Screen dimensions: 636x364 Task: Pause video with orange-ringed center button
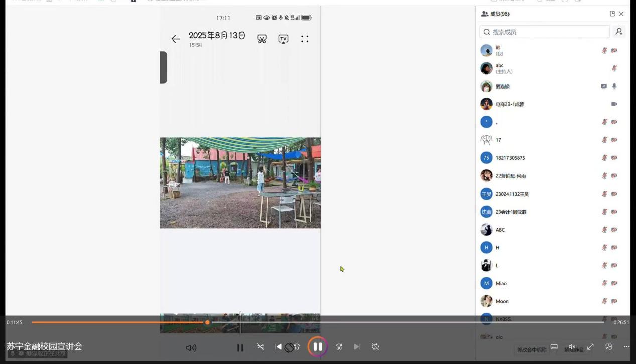click(x=318, y=346)
